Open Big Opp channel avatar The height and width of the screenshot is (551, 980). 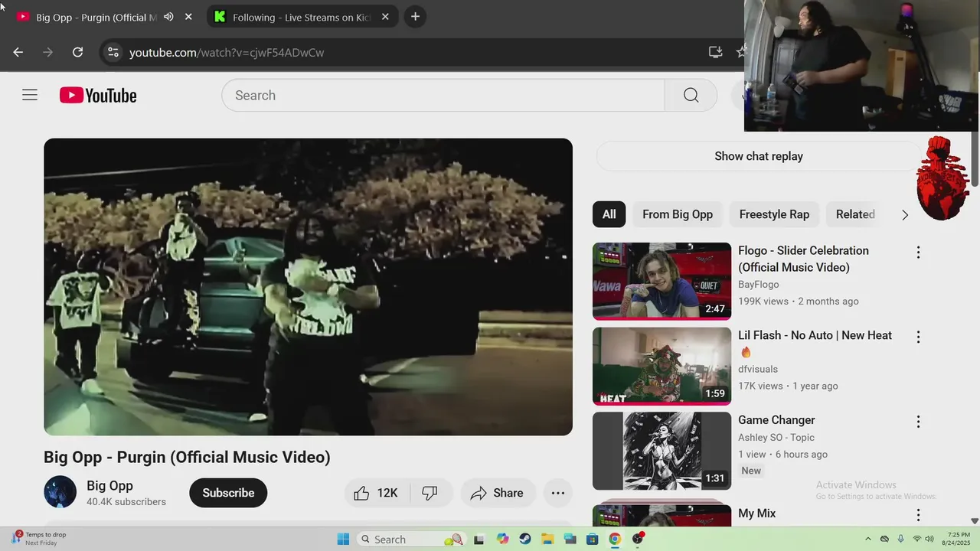[60, 492]
